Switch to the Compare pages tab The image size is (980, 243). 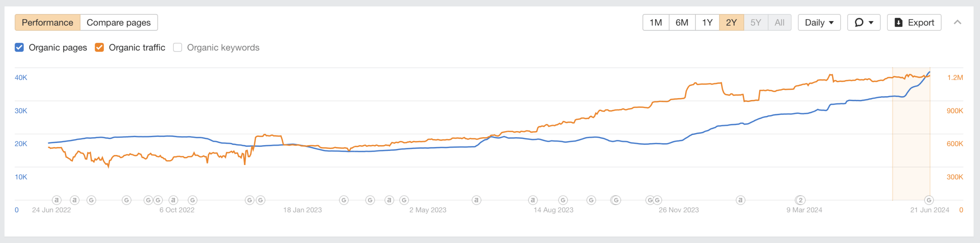pyautogui.click(x=119, y=23)
